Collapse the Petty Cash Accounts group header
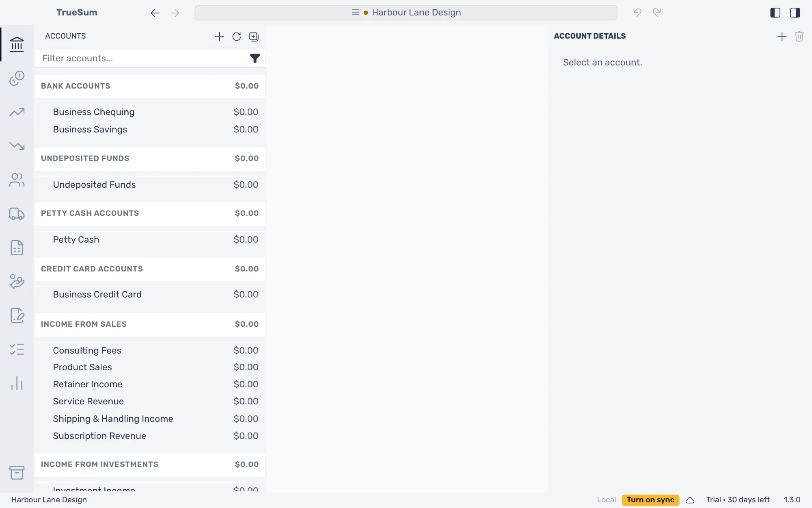The image size is (812, 508). tap(150, 213)
